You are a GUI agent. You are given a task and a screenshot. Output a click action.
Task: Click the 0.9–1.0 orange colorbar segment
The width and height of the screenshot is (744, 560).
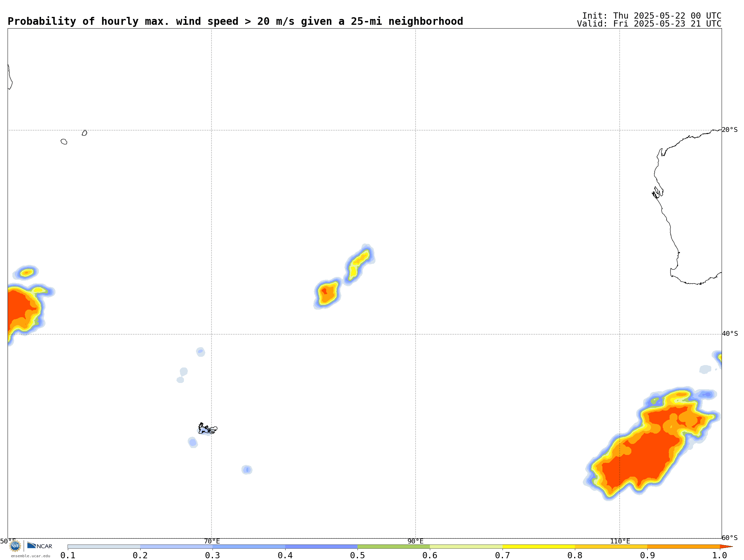684,547
